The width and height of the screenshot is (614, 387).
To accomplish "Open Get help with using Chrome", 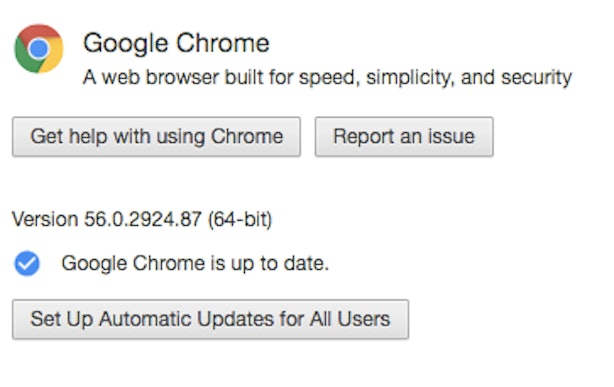I will click(156, 137).
